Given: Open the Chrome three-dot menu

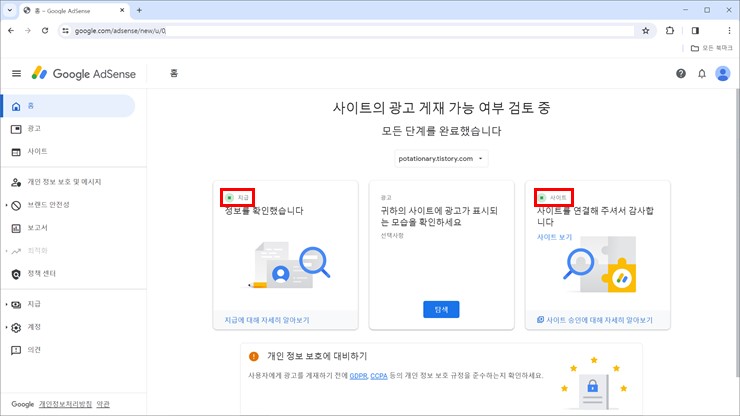Looking at the screenshot, I should (729, 31).
